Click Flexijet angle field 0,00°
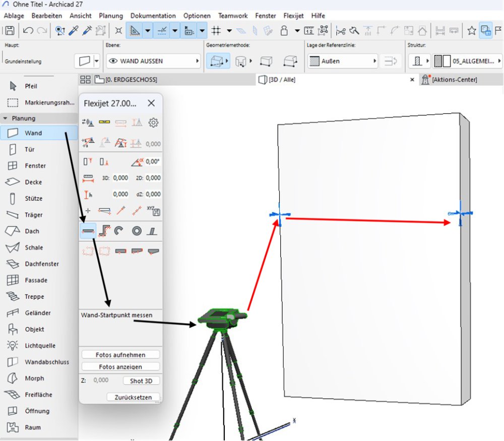Image resolution: width=504 pixels, height=441 pixels. (152, 161)
